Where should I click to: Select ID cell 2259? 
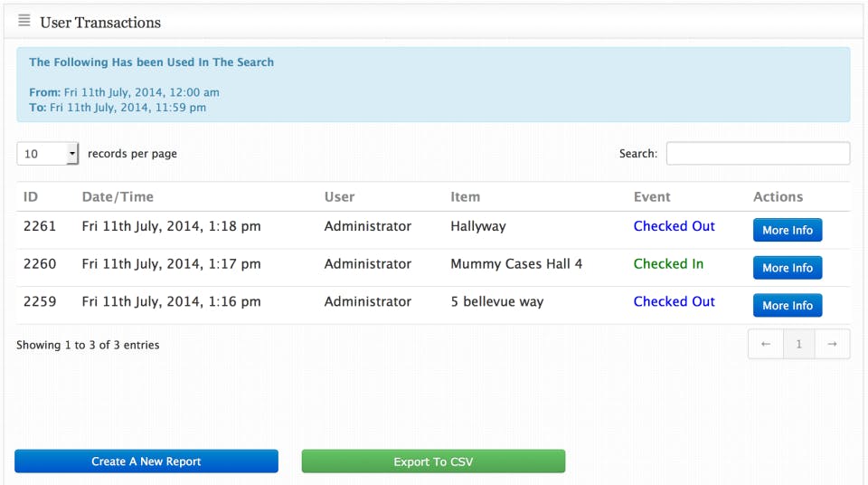coord(40,301)
